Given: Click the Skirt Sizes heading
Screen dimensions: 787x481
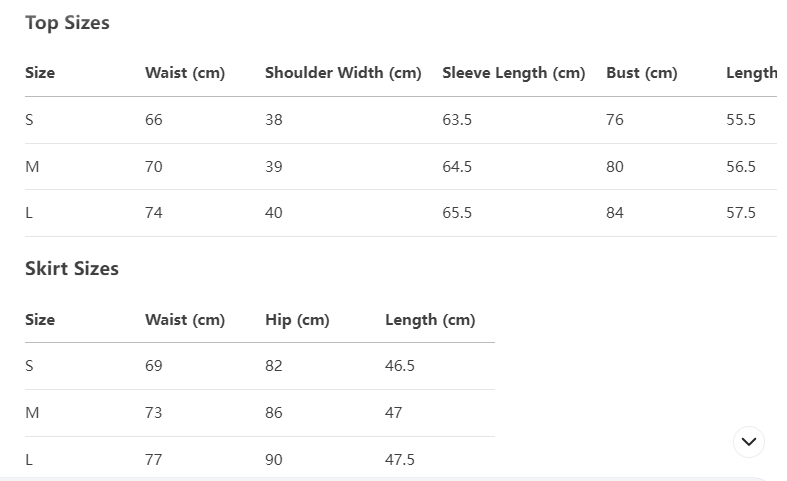Looking at the screenshot, I should [72, 269].
